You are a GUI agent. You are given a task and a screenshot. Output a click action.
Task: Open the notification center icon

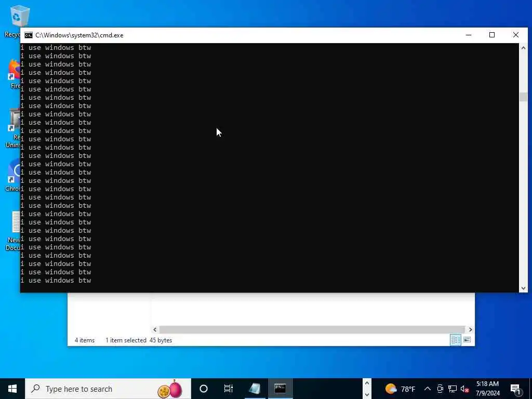point(515,389)
